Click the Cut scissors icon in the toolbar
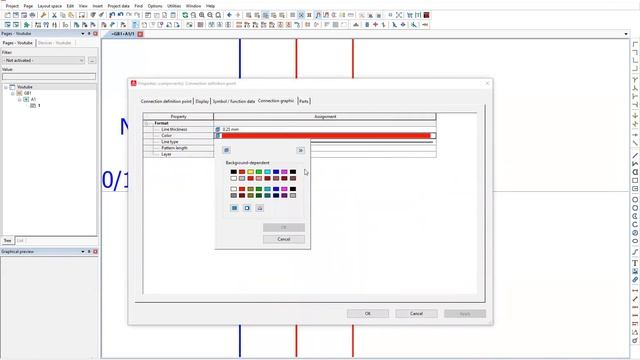The width and height of the screenshot is (640, 360). click(54, 15)
